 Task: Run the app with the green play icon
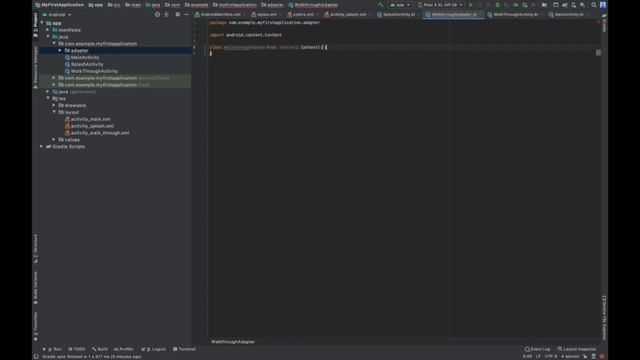(471, 5)
